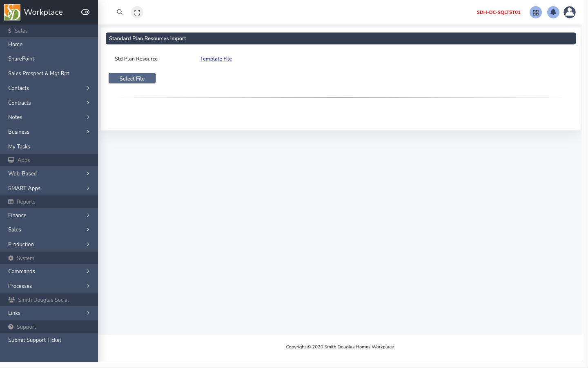Open the user profile avatar
Screen dimensions: 588x368
coord(570,12)
